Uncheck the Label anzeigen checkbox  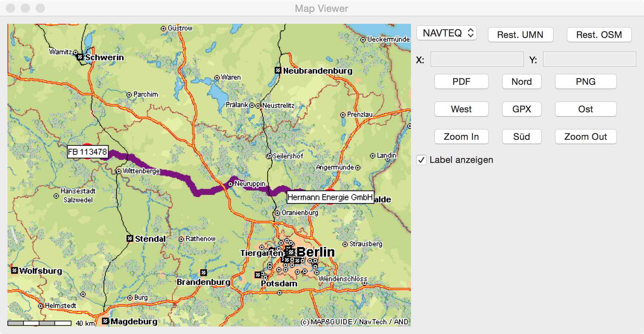pyautogui.click(x=421, y=160)
